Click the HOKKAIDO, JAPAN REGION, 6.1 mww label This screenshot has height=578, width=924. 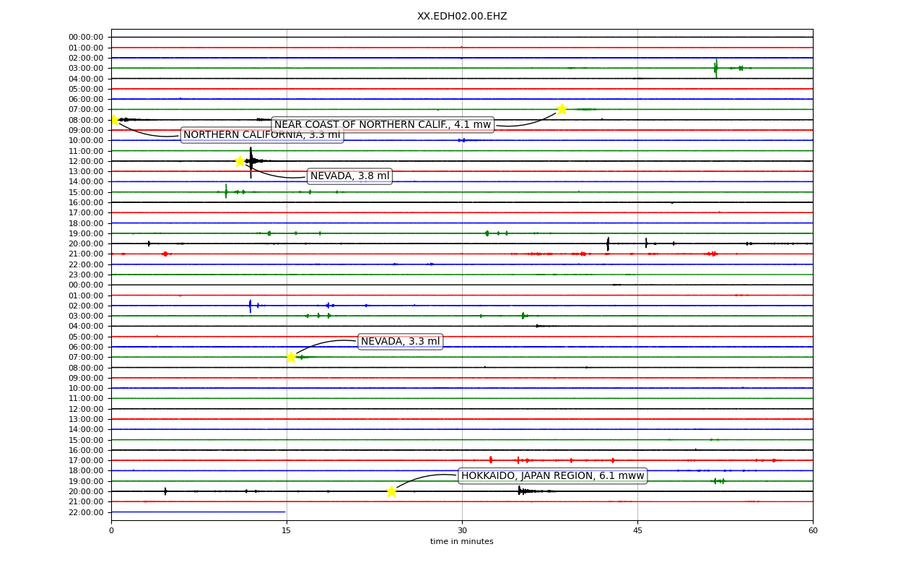point(552,475)
